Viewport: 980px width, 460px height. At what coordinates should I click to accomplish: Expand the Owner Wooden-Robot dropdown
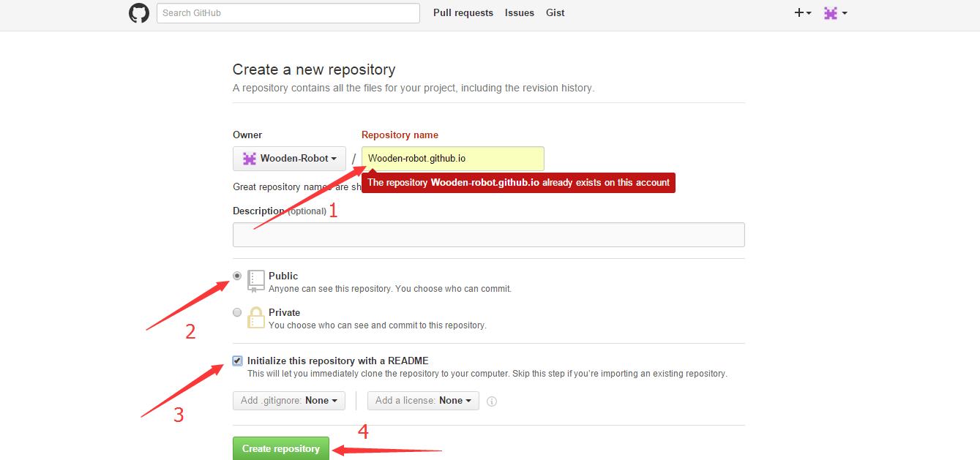[289, 159]
